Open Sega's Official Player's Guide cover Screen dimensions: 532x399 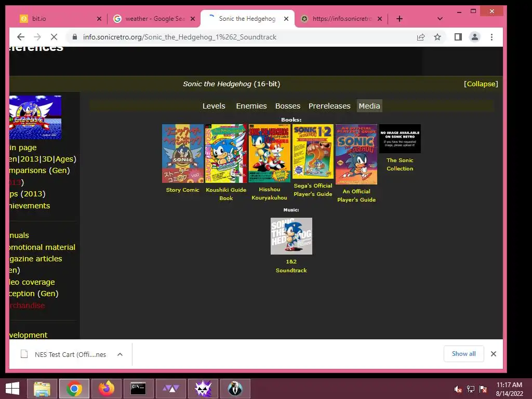click(313, 151)
